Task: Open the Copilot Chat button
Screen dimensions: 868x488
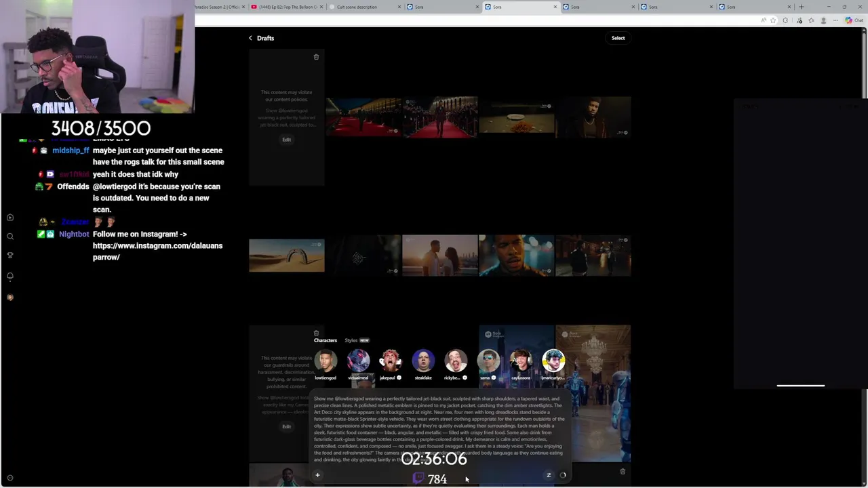Action: 854,20
